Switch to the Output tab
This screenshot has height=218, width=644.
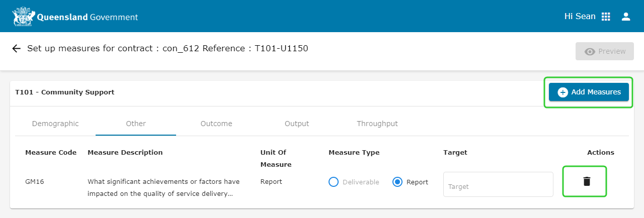[x=297, y=124]
